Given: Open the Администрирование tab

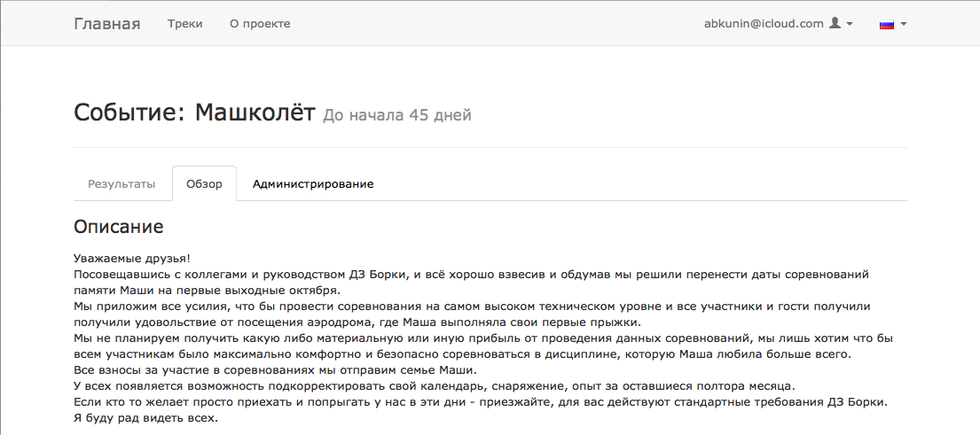Looking at the screenshot, I should coord(313,184).
